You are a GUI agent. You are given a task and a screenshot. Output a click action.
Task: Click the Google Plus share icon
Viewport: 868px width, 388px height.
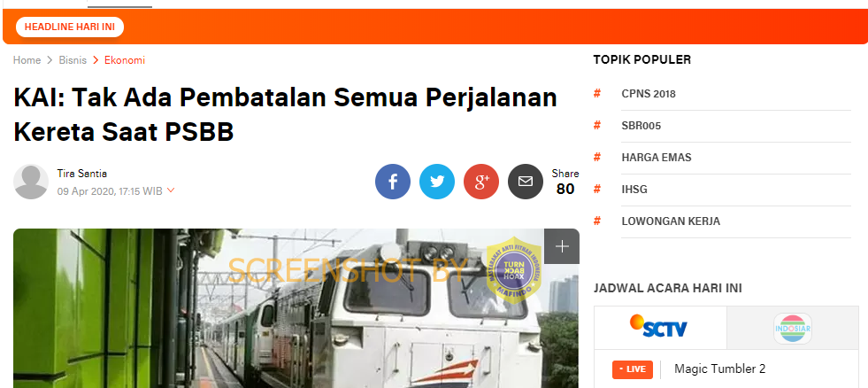pos(481,182)
